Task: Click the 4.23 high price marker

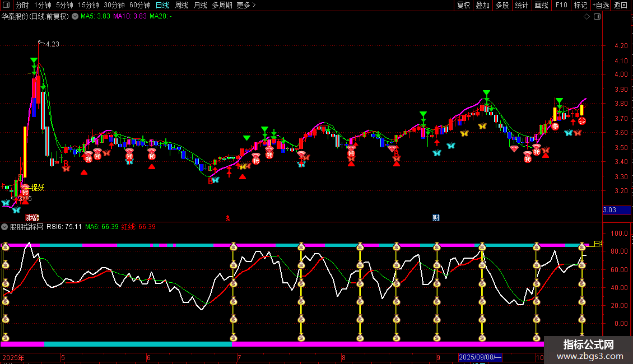Action: coord(53,44)
